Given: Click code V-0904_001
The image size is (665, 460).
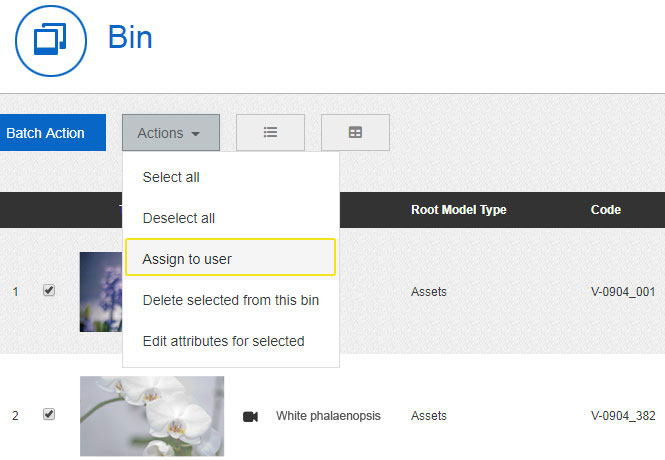Looking at the screenshot, I should pyautogui.click(x=622, y=292).
